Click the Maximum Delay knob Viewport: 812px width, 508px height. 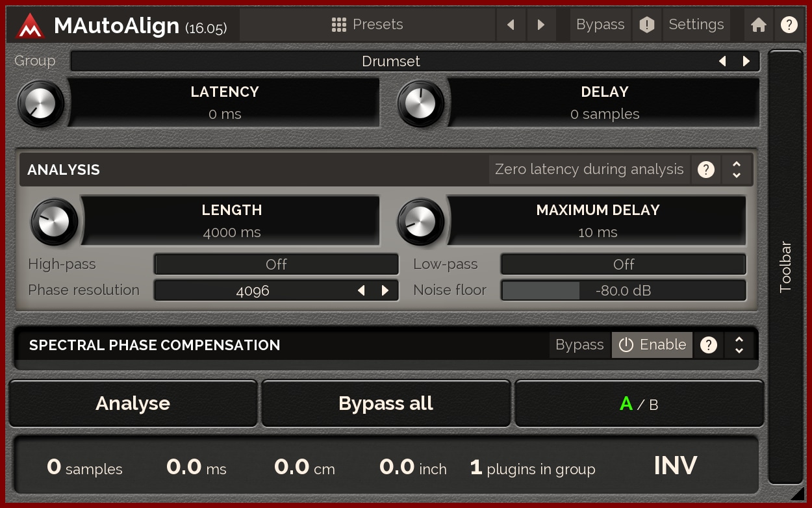point(421,222)
